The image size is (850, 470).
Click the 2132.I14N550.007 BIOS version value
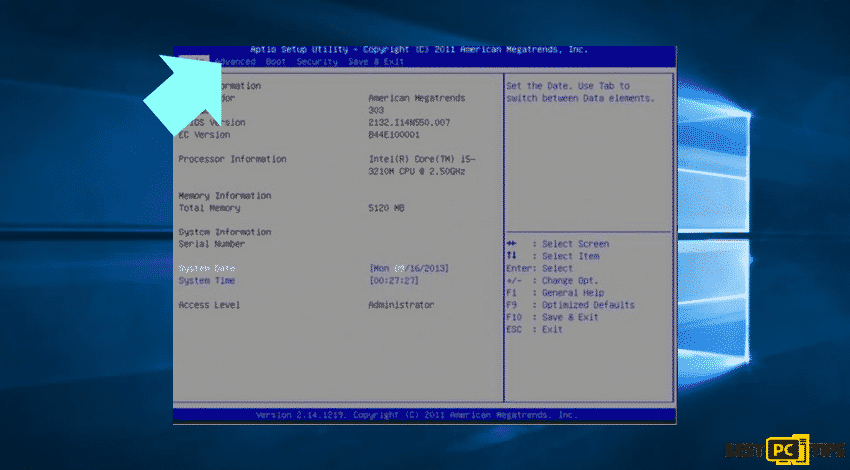pos(409,123)
